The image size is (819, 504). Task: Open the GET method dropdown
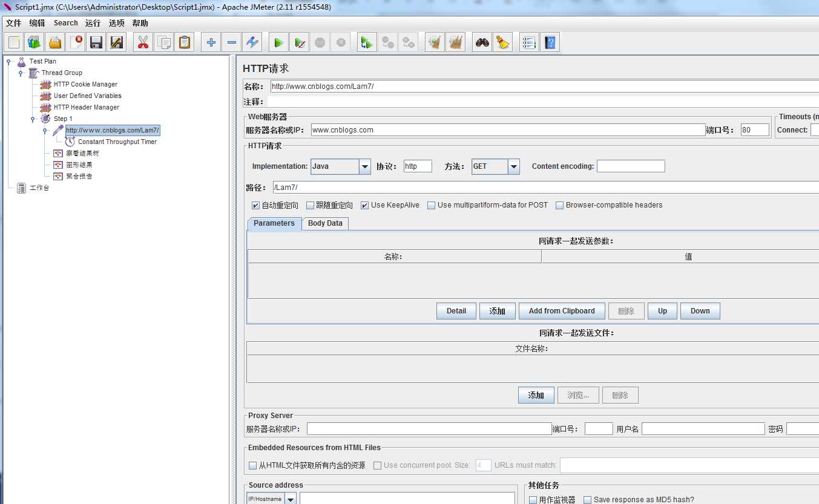(x=514, y=166)
